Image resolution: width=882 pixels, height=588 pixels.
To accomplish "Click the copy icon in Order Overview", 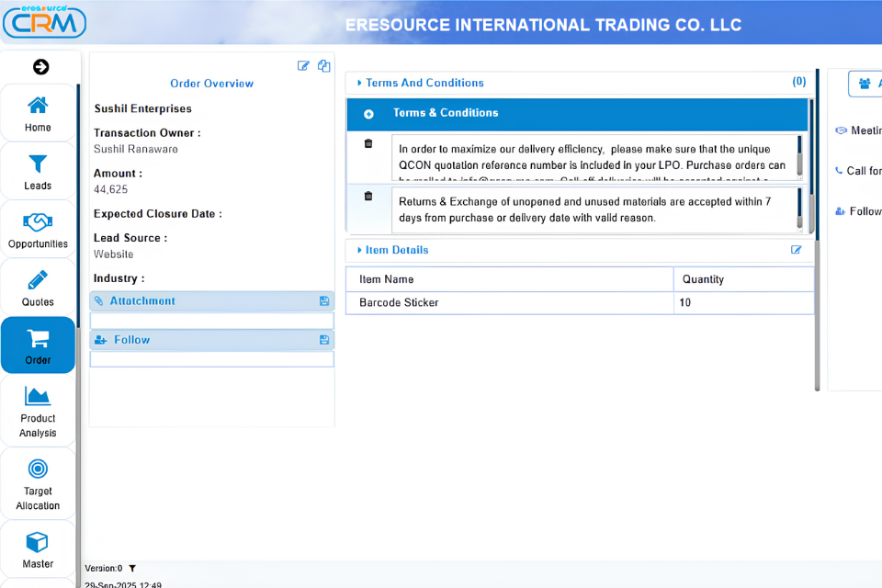I will tap(324, 66).
